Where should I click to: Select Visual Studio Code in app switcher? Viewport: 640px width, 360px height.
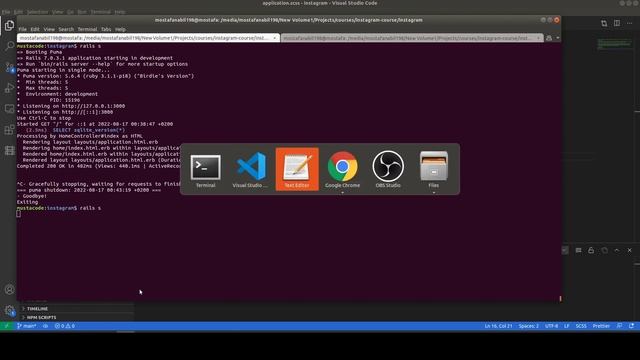tap(251, 169)
